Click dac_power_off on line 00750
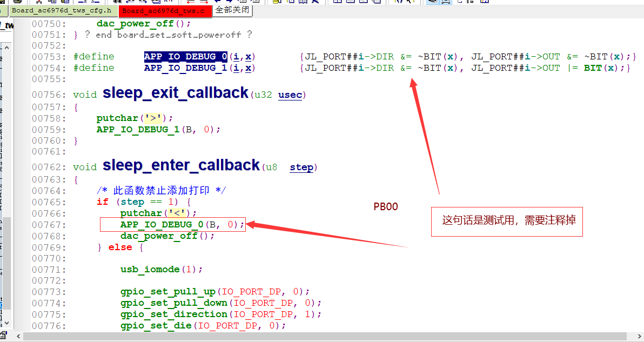This screenshot has height=342, width=644. point(136,24)
